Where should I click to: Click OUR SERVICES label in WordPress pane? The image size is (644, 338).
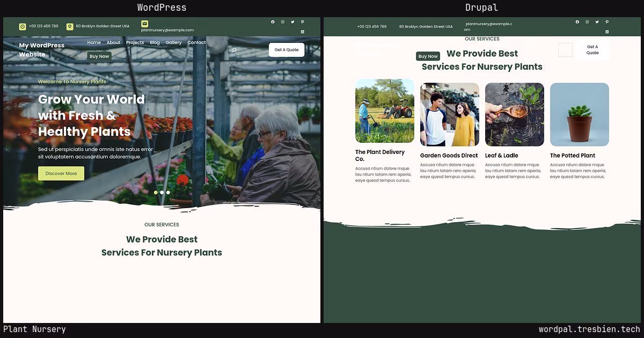coord(162,225)
